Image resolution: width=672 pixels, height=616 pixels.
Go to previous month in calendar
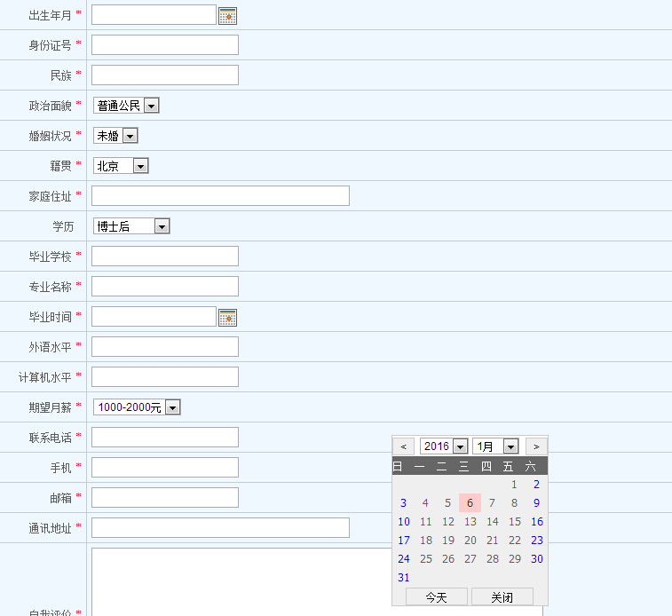pos(403,446)
